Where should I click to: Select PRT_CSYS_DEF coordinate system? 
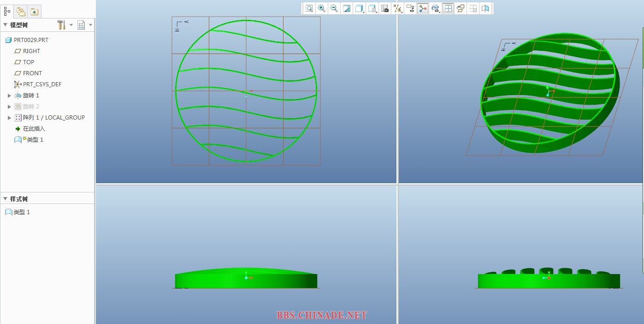click(x=42, y=84)
